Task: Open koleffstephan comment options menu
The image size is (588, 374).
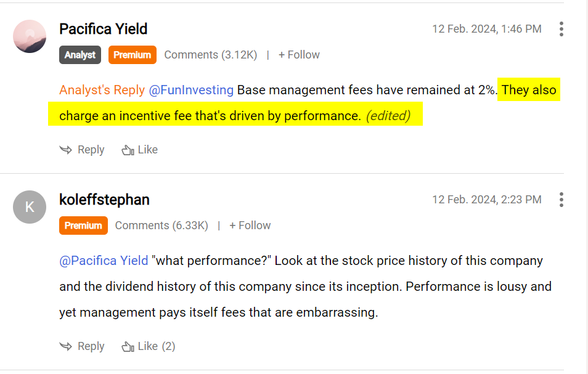Action: pos(561,200)
